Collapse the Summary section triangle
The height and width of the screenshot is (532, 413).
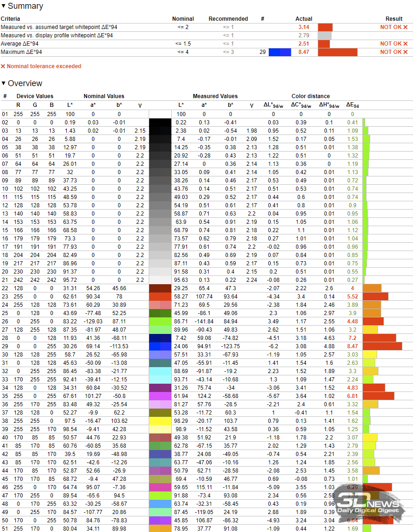pyautogui.click(x=4, y=6)
